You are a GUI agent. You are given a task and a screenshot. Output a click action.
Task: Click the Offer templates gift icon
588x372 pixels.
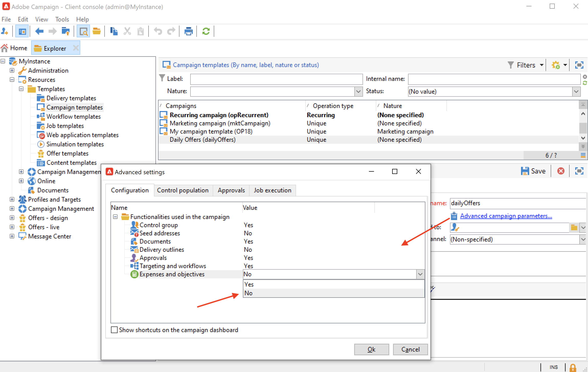pos(41,154)
